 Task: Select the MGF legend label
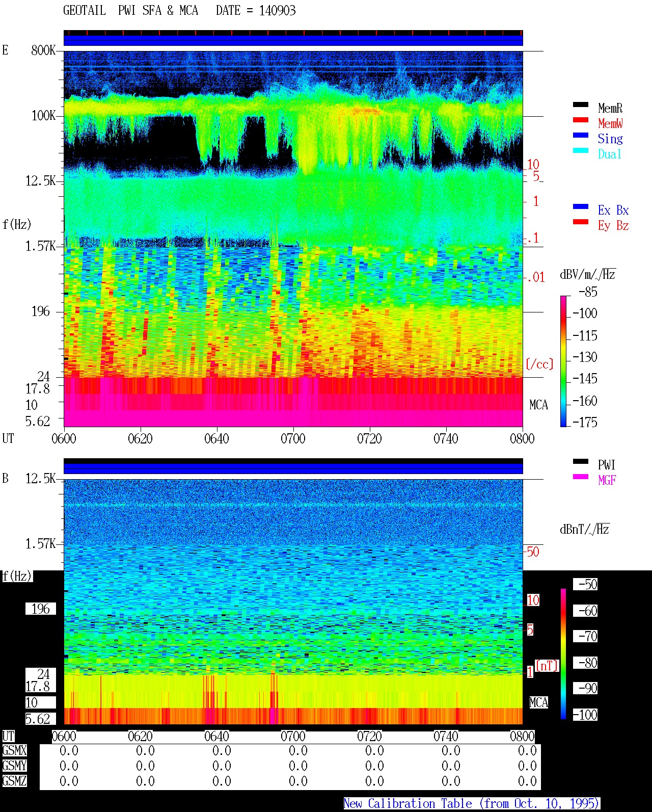pyautogui.click(x=607, y=480)
